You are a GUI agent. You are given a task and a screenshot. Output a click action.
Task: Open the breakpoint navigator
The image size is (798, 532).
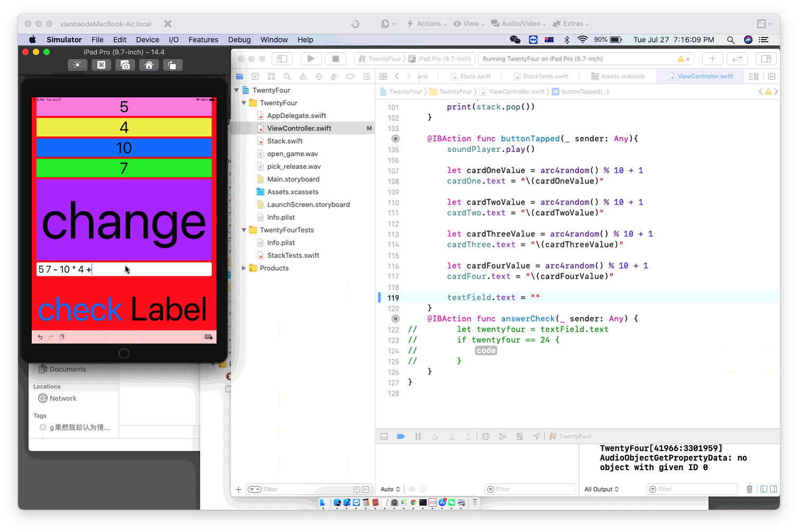tap(350, 77)
